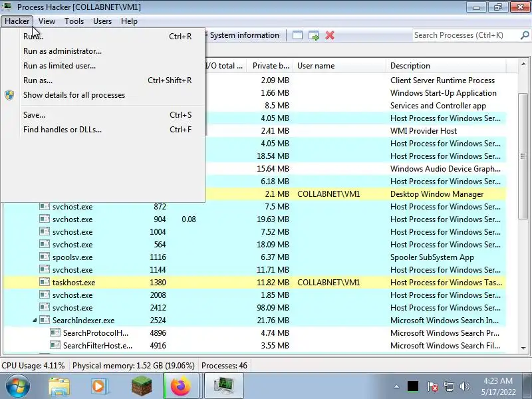Open System information toolbar button

pos(243,35)
